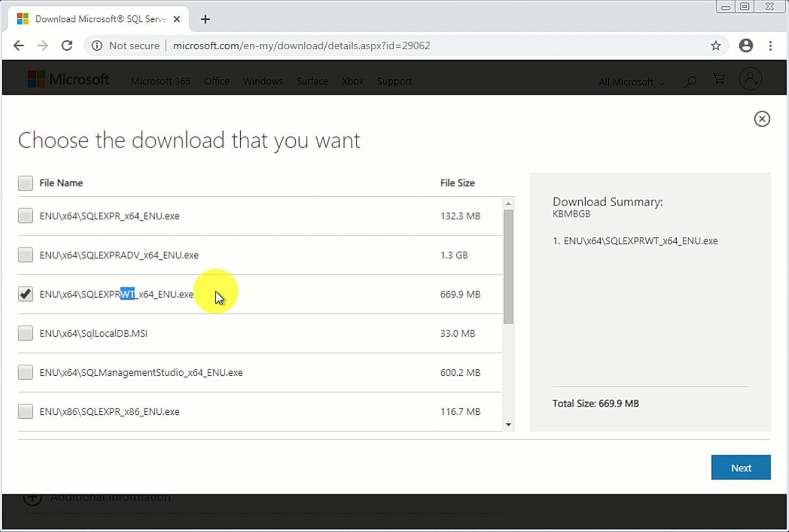Close the download chooser dialog
The height and width of the screenshot is (532, 789).
point(762,119)
